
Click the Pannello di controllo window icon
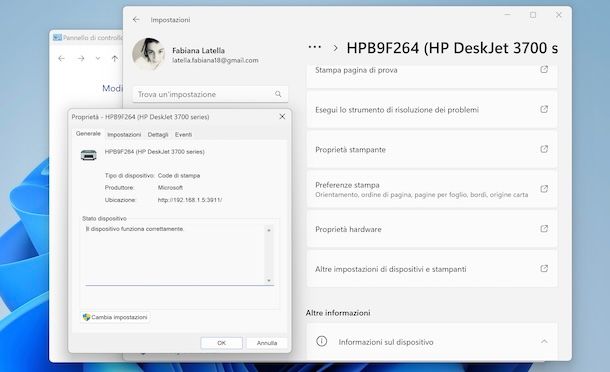coord(57,38)
